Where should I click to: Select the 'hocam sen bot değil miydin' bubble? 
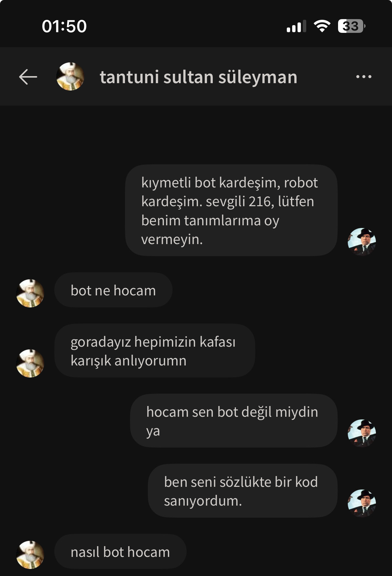[234, 421]
